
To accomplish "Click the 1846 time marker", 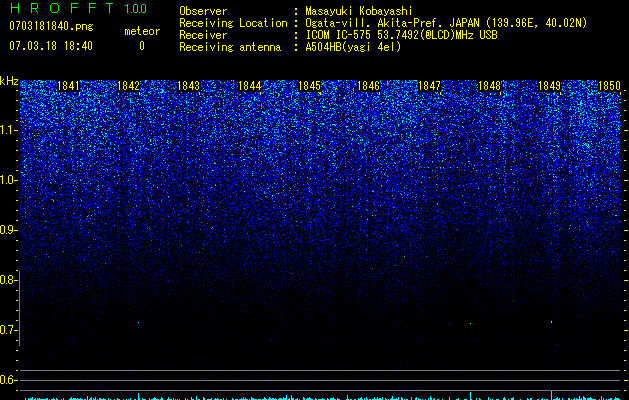I will point(368,86).
